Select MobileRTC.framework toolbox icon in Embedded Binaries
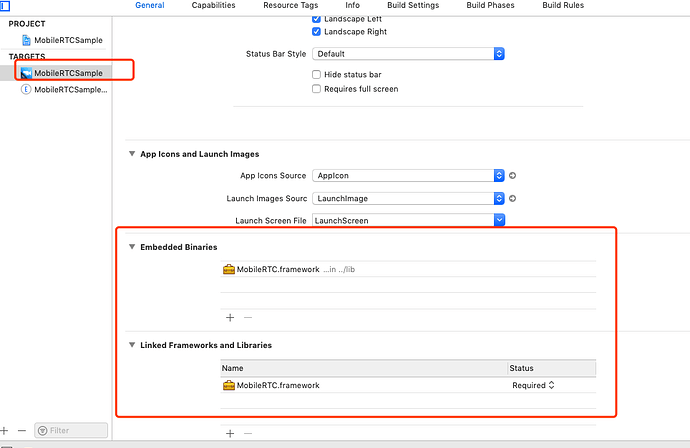The height and width of the screenshot is (448, 690). (229, 269)
